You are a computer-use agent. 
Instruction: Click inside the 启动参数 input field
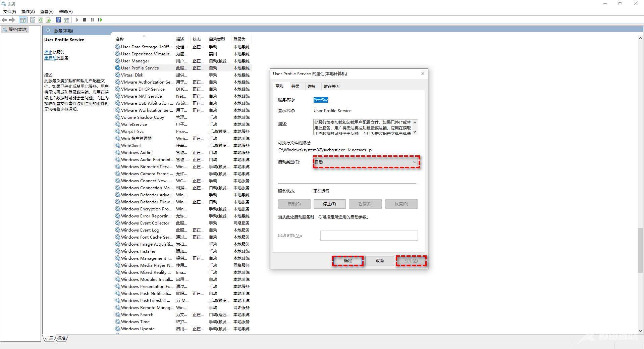(x=369, y=236)
